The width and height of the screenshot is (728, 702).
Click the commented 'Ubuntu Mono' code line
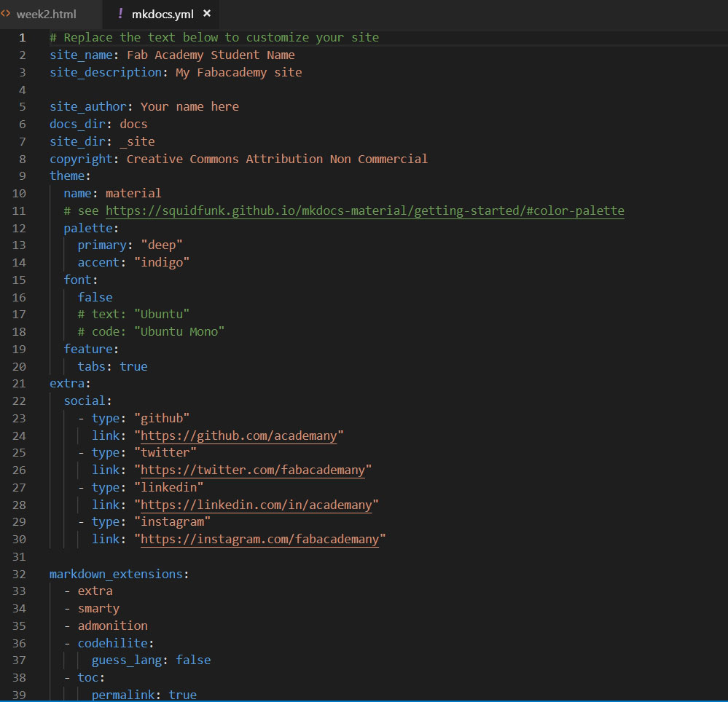pos(151,332)
